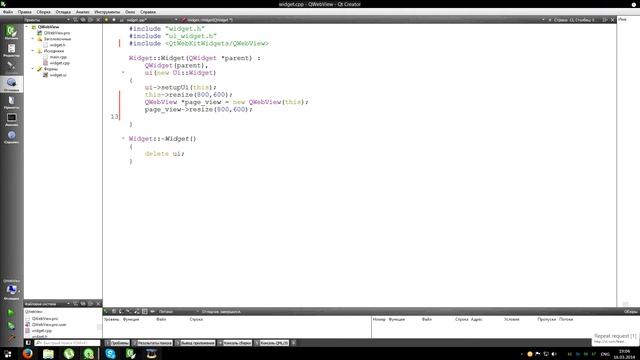Open Qt Creator taskbar icon
Screen dimensions: 640x360
pyautogui.click(x=131, y=353)
